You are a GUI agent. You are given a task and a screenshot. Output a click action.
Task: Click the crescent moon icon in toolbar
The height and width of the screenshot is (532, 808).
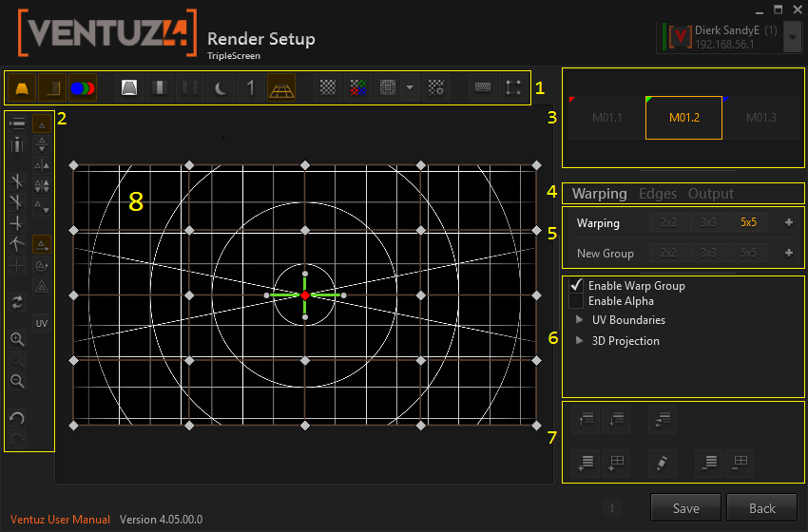tap(221, 87)
